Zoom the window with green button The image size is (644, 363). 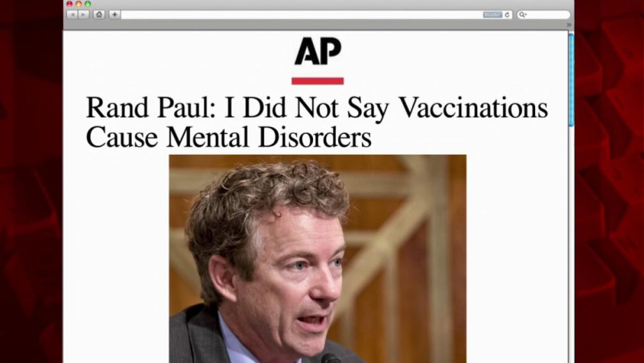88,4
